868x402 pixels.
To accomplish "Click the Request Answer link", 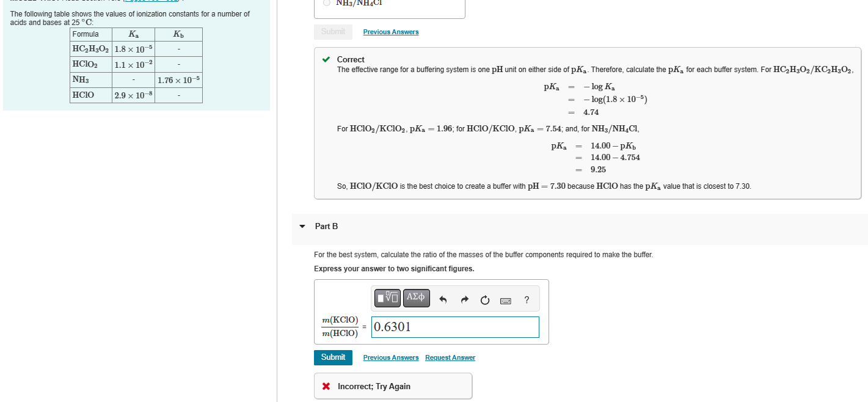I will (450, 357).
